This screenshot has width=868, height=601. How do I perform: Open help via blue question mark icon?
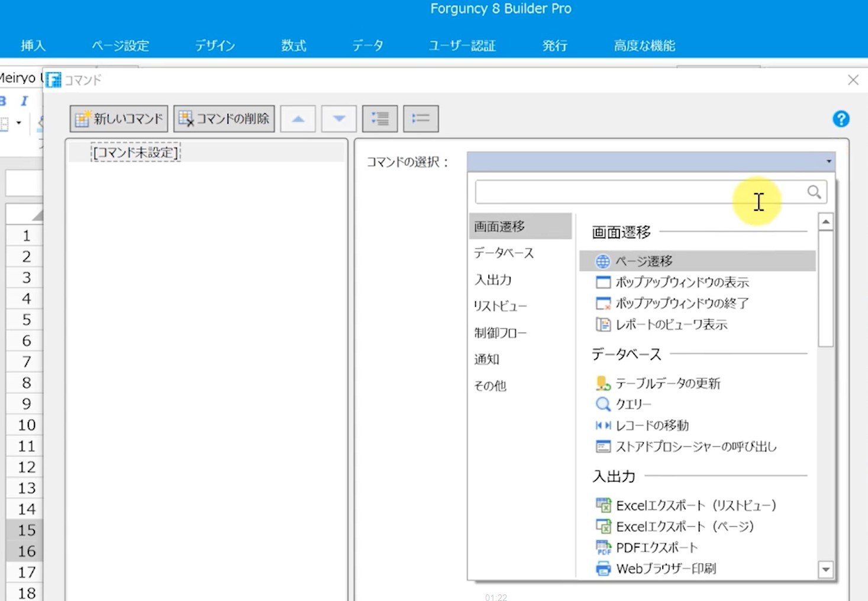click(x=841, y=119)
